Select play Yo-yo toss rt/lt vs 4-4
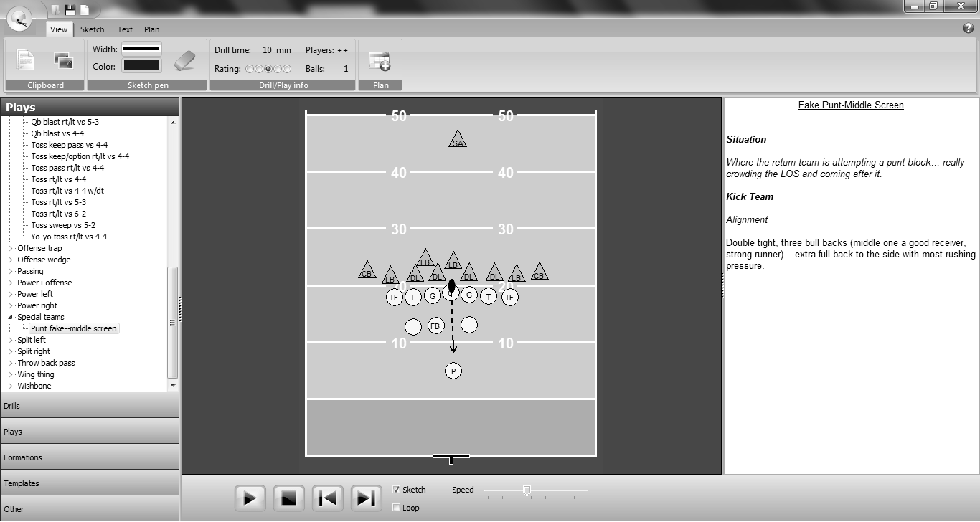 tap(69, 237)
